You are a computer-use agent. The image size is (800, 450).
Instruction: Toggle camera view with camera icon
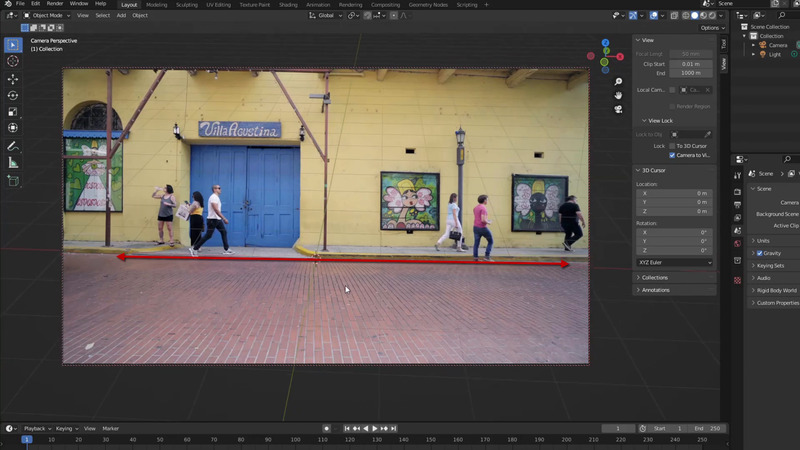pos(619,109)
